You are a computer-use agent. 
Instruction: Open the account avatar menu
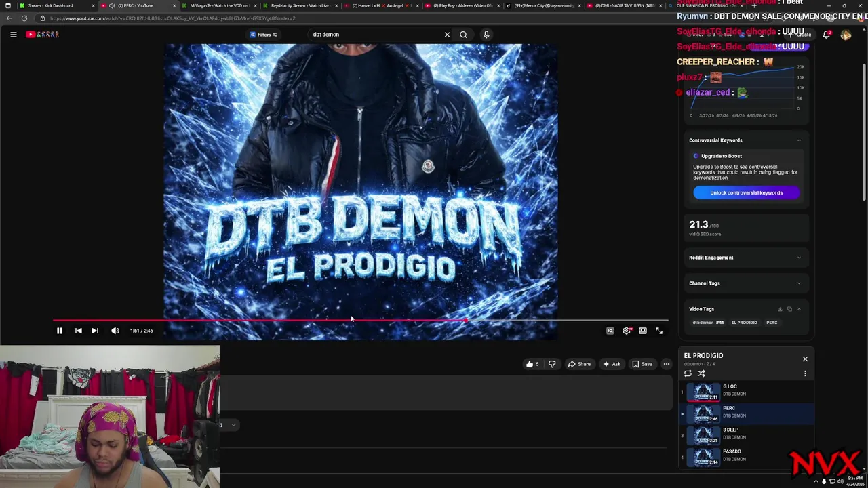846,35
